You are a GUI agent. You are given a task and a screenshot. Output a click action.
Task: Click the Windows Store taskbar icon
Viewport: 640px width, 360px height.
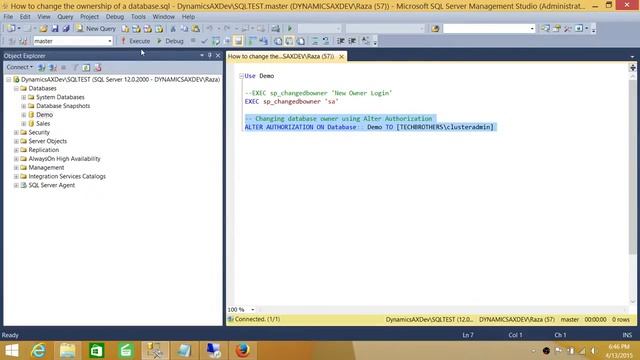(97, 351)
